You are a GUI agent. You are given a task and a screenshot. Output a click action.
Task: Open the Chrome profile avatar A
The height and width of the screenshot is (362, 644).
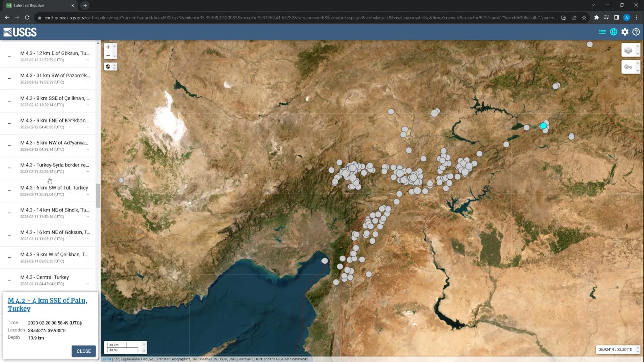coord(627,17)
